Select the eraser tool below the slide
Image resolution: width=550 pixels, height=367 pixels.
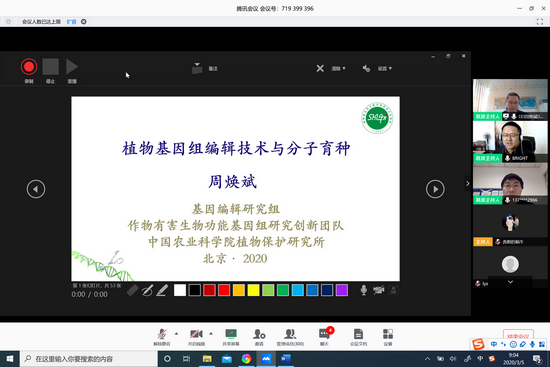pyautogui.click(x=133, y=290)
